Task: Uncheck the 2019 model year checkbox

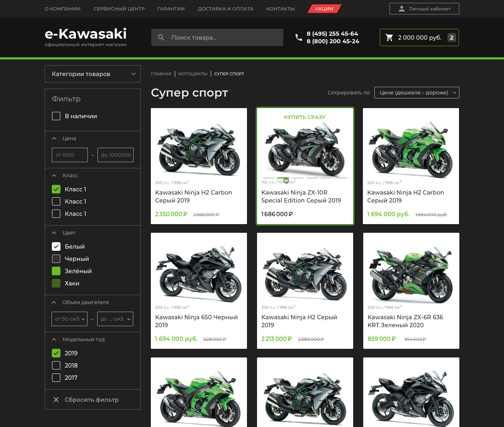Action: (x=56, y=353)
